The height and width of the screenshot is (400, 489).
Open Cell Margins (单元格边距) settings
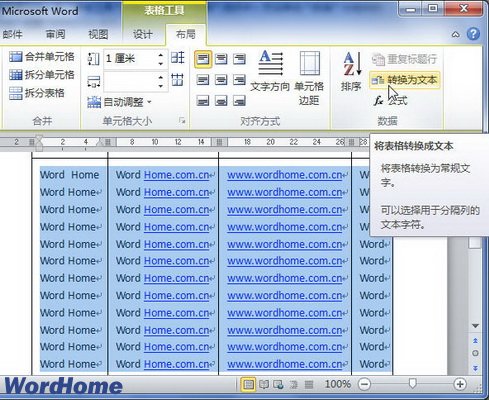pos(309,78)
